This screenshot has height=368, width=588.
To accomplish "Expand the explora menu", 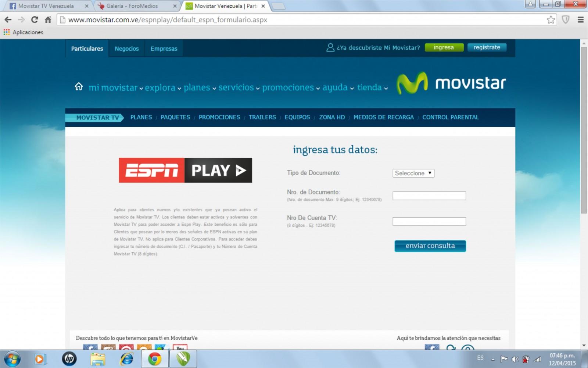I will pyautogui.click(x=163, y=87).
